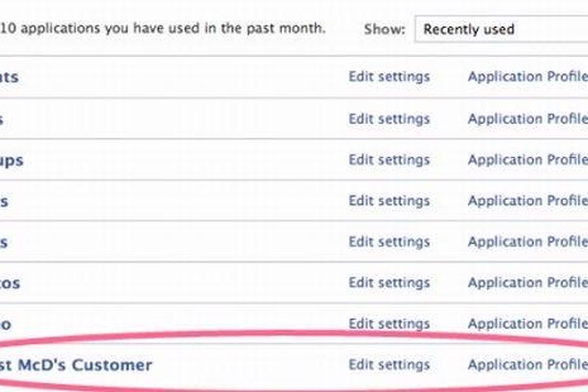The height and width of the screenshot is (392, 588).
Task: Click the app name in the row ending 'o'
Action: [x=5, y=324]
